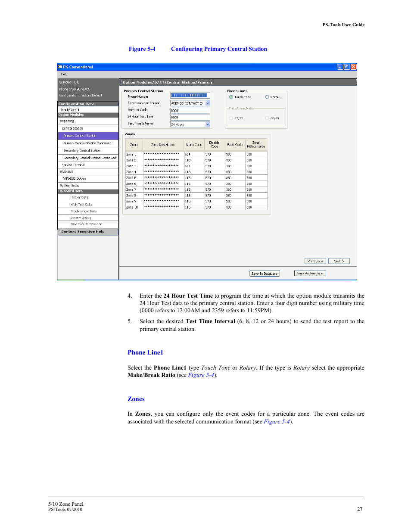Click the Zone 4 Alarm Code cell

coord(194,172)
